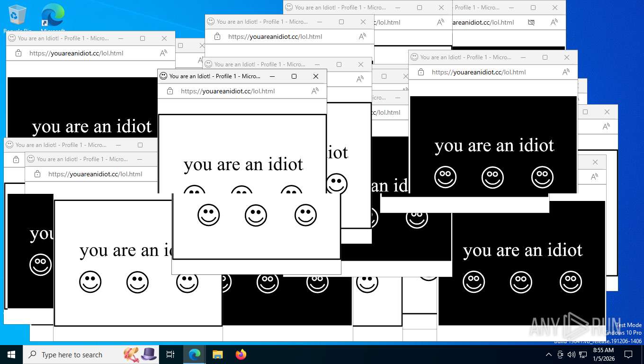Screen dimensions: 644x364
Task: Open the notification center icon
Action: 628,355
